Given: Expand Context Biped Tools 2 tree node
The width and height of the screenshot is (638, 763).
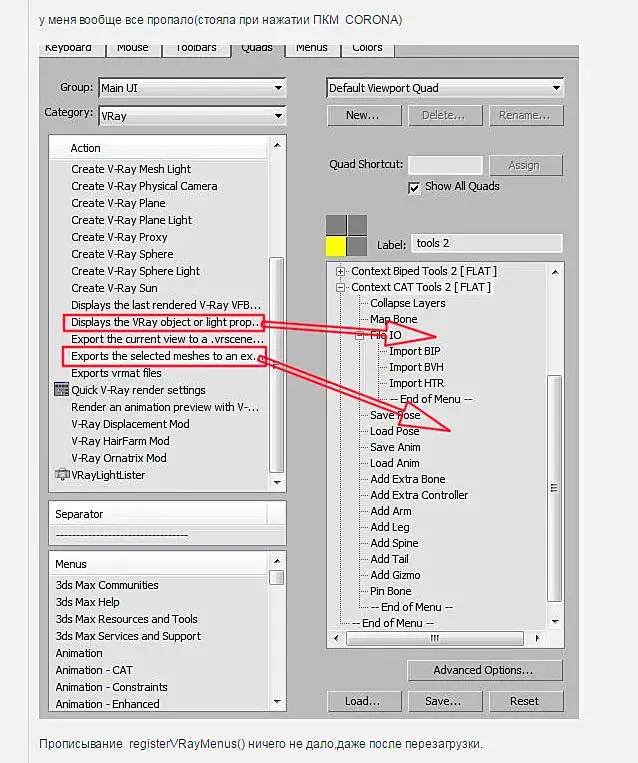Looking at the screenshot, I should 341,272.
